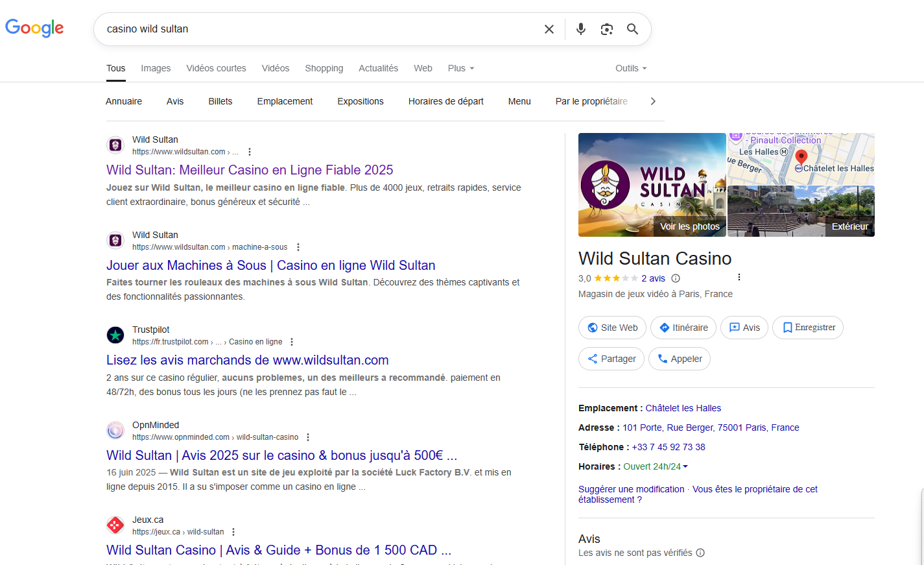This screenshot has height=565, width=924.
Task: Open more options beside Wild Sultan Casino rating
Action: click(739, 277)
